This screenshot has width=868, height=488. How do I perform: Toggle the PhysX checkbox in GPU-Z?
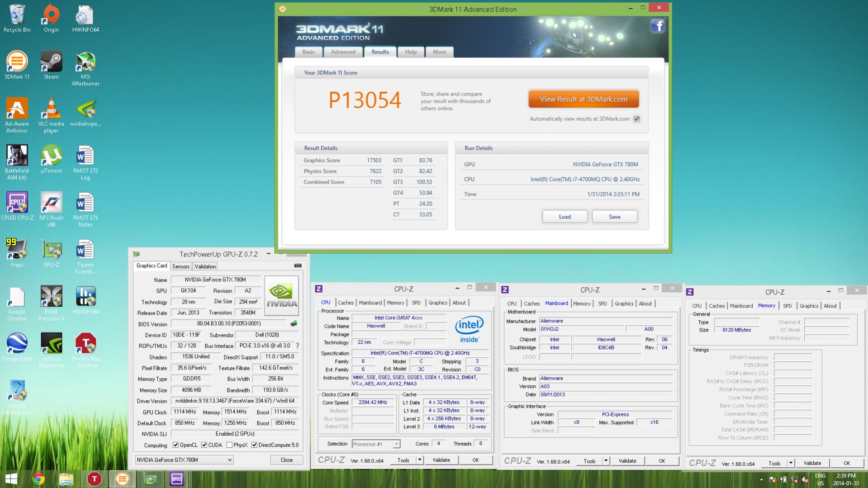pos(229,445)
